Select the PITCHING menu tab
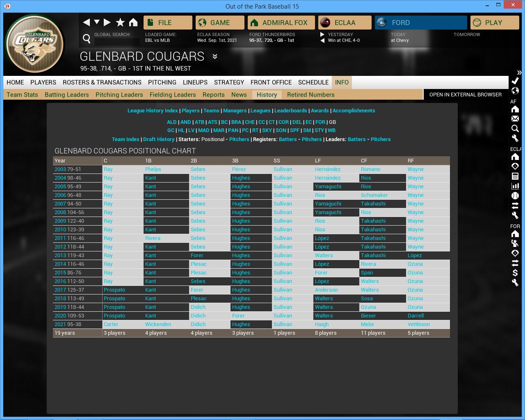 pos(162,82)
